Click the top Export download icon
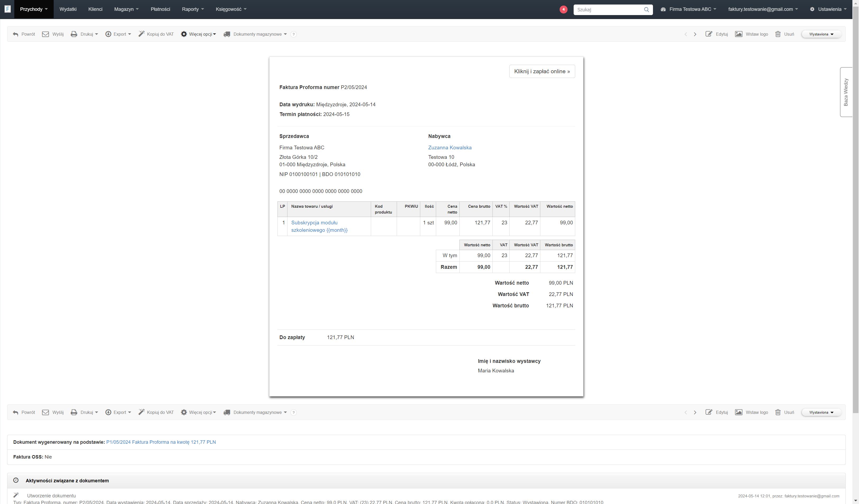 coord(108,34)
